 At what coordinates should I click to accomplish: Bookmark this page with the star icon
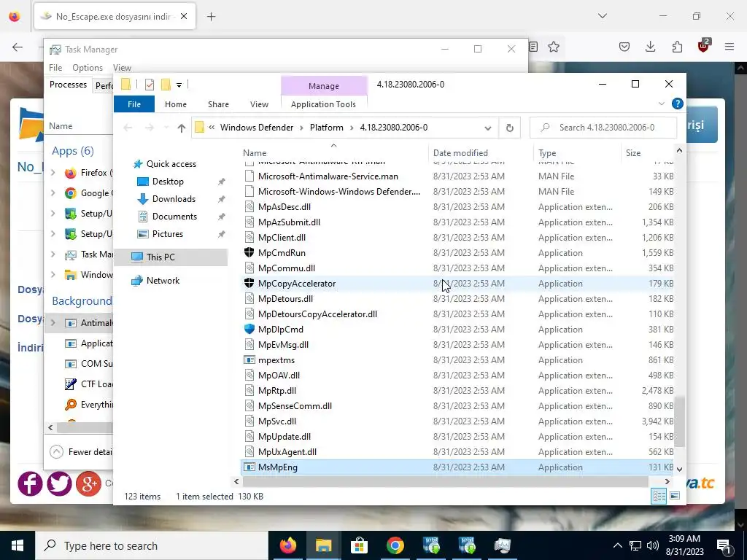tap(553, 47)
